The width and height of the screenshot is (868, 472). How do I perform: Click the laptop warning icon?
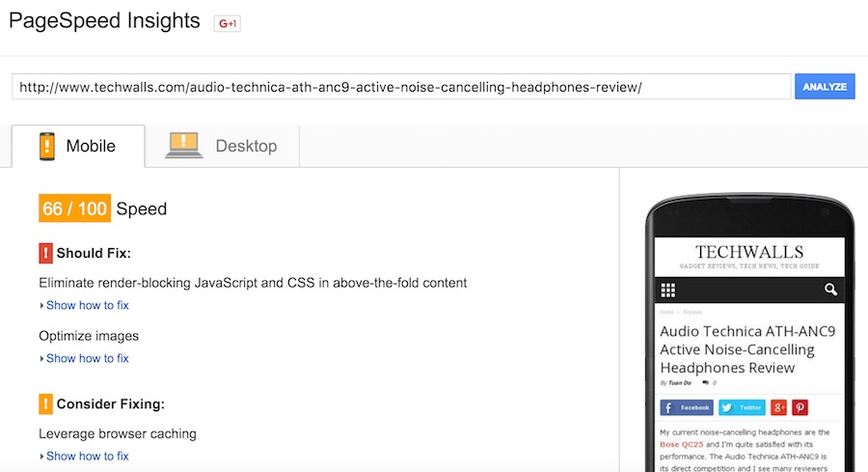tap(184, 145)
